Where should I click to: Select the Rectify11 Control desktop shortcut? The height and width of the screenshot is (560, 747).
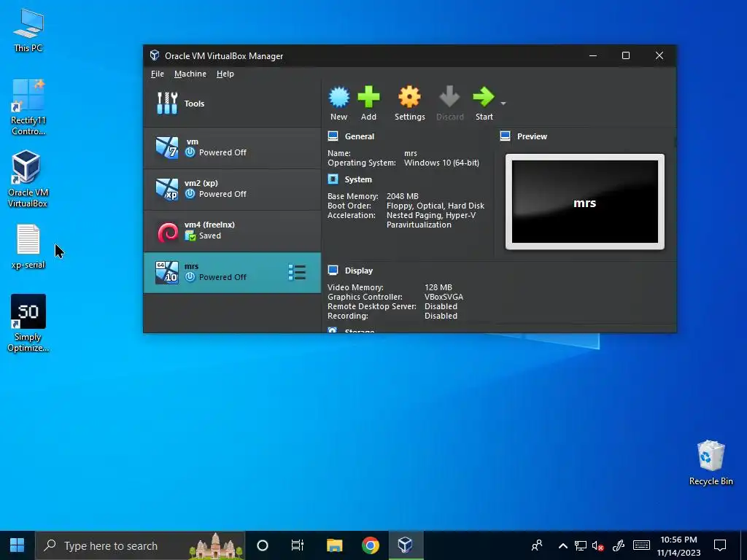(28, 108)
